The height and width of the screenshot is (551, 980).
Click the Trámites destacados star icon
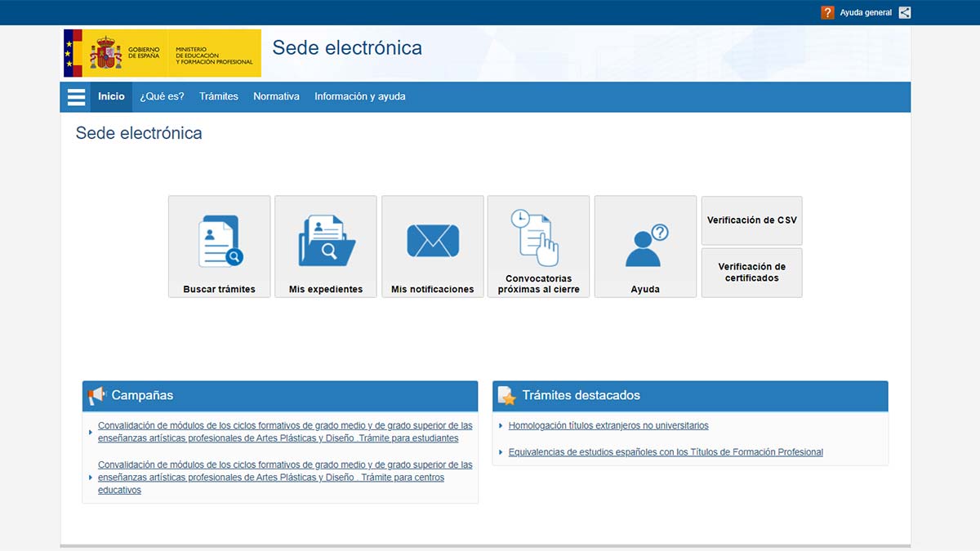tap(506, 395)
